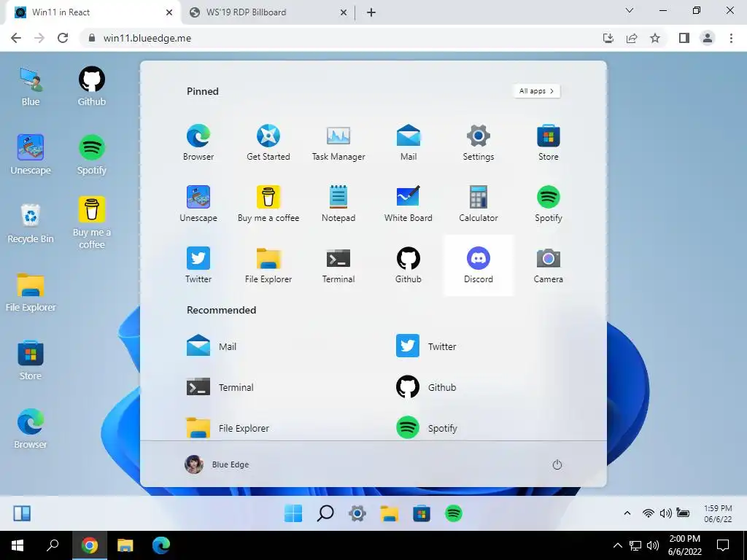Image resolution: width=747 pixels, height=560 pixels.
Task: Open Blue desktop shortcut
Action: (31, 86)
